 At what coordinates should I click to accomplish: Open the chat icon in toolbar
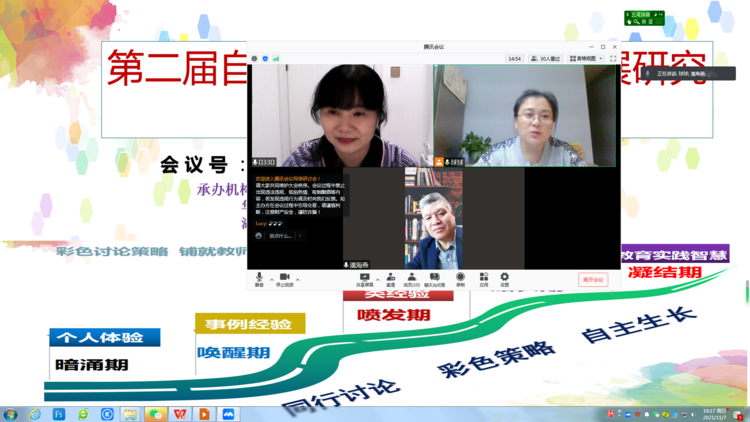(436, 278)
